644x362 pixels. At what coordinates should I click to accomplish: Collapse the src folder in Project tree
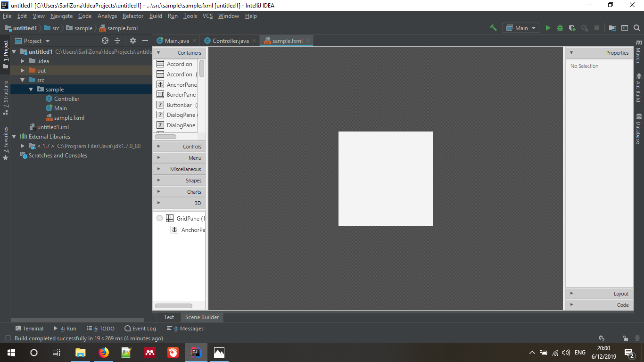click(x=22, y=80)
